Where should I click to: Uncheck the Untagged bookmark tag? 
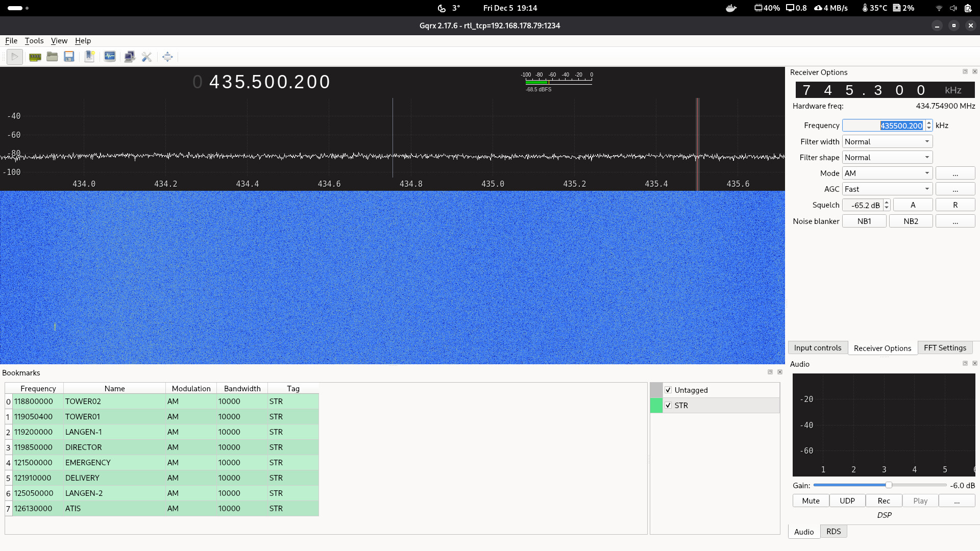pos(668,390)
